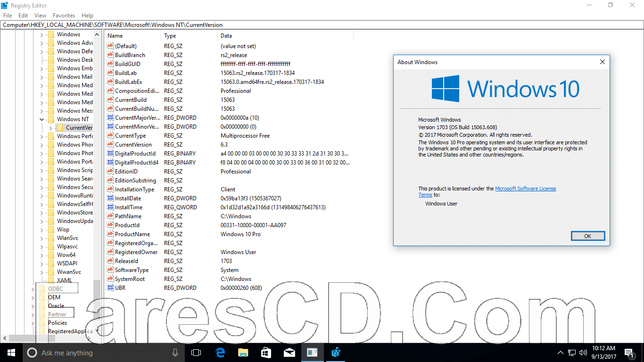Click the About Windows taskbar icon
Viewport: 644px width, 362px height.
tap(312, 353)
